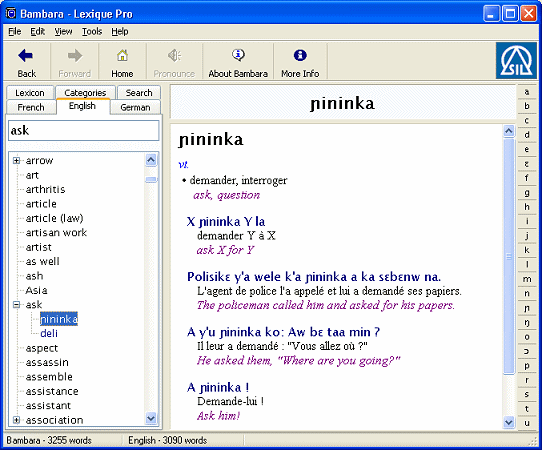Open the Home page icon
Viewport: 542px width, 450px height.
coord(122,55)
